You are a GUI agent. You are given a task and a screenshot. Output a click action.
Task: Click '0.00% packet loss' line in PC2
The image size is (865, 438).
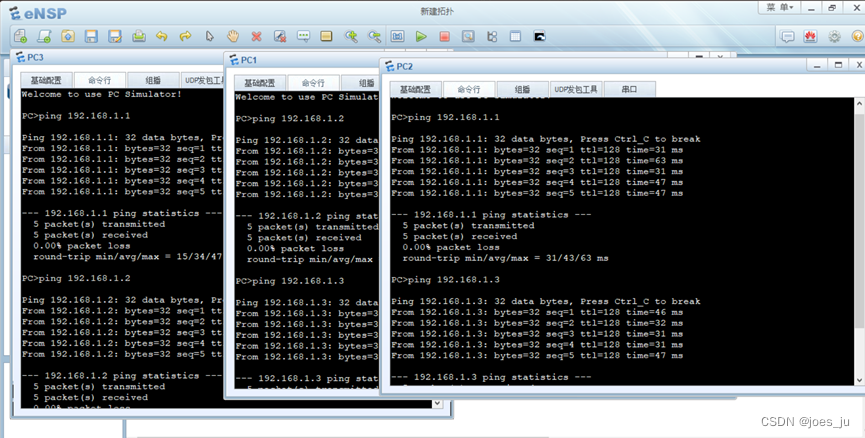pos(451,247)
